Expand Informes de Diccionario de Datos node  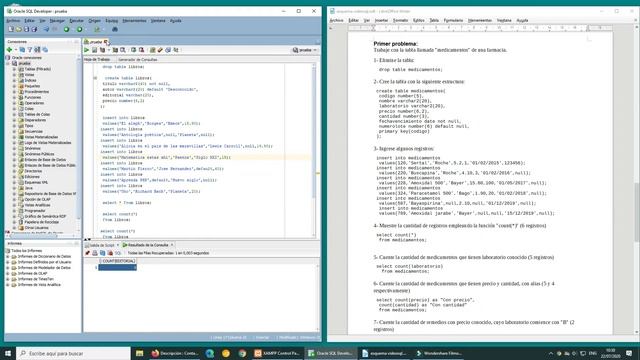[x=8, y=256]
